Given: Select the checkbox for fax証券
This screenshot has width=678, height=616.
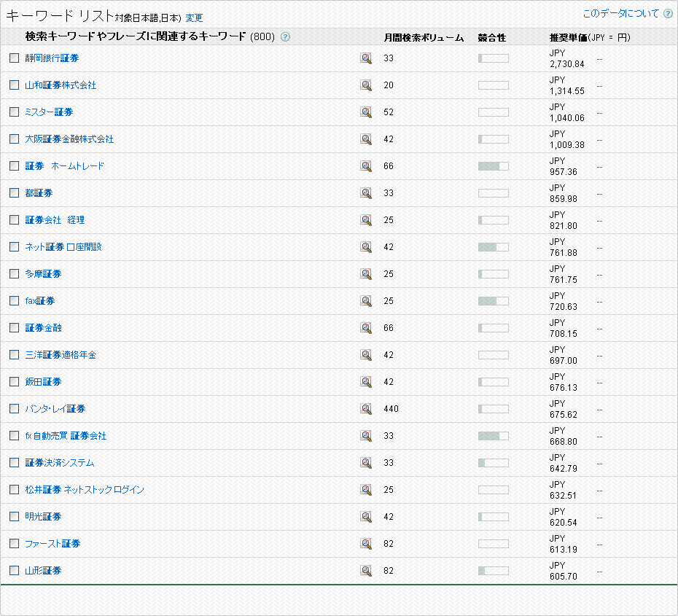Looking at the screenshot, I should (15, 301).
